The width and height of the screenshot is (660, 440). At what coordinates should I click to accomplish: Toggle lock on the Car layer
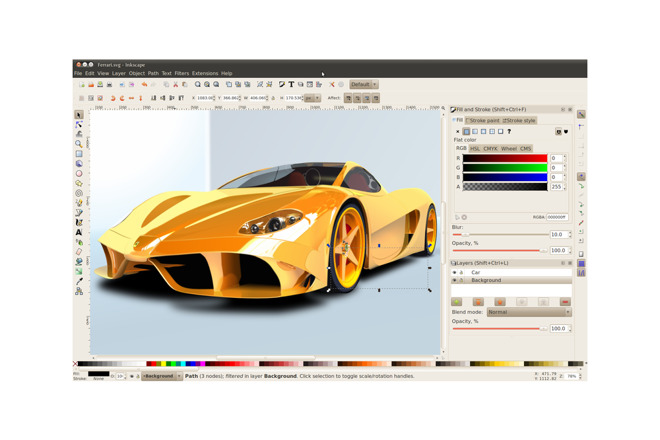(461, 272)
